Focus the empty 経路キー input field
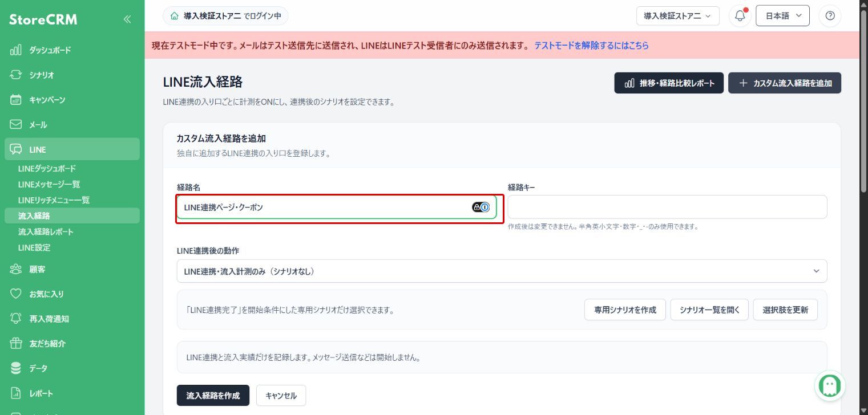This screenshot has height=415, width=868. [x=667, y=207]
